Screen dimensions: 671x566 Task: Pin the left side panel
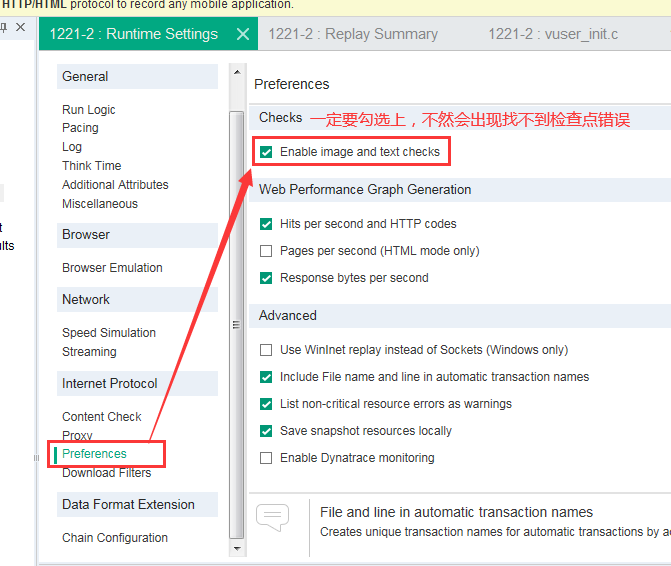point(3,27)
